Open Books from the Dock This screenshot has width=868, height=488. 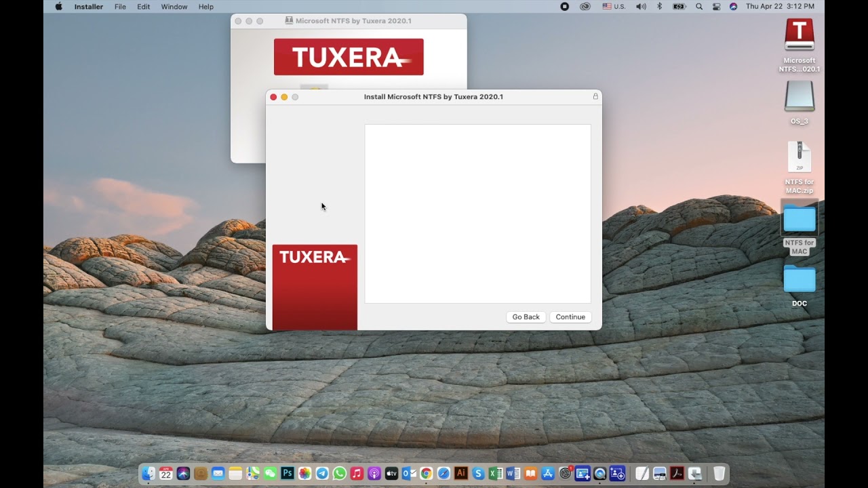tap(530, 473)
